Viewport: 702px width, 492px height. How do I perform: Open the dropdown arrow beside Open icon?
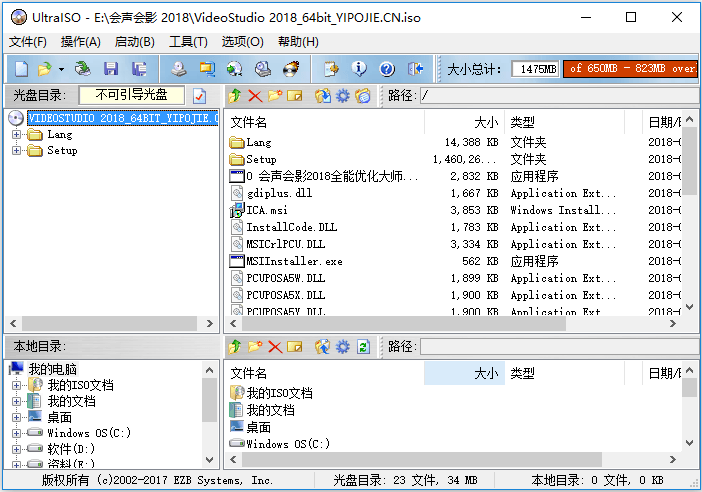(61, 69)
